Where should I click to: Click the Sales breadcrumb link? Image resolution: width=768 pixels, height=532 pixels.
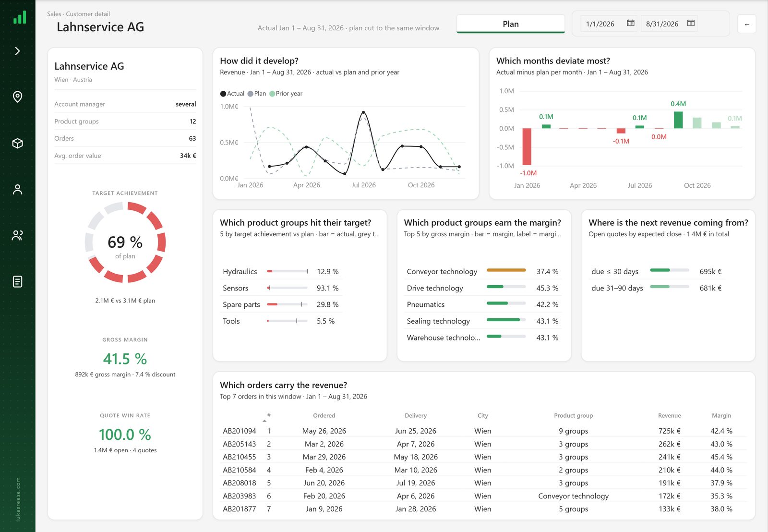(x=54, y=14)
